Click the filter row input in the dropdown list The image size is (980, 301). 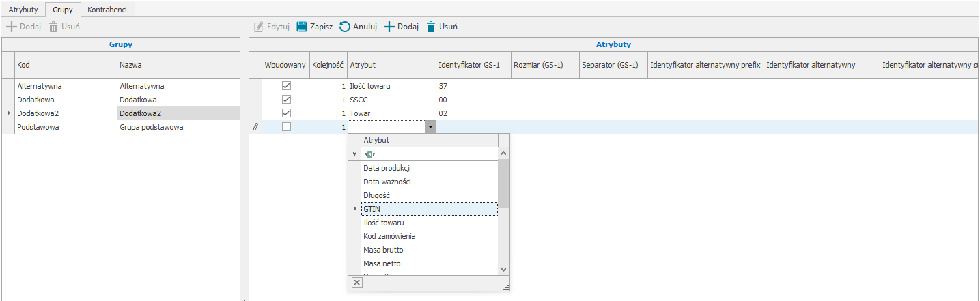[x=429, y=154]
